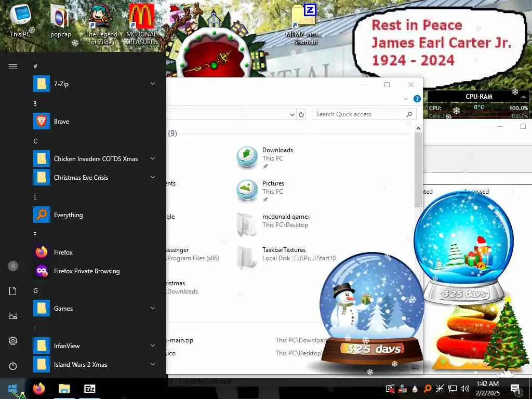The width and height of the screenshot is (532, 399).
Task: Open the address bar history dropdown
Action: (292, 115)
